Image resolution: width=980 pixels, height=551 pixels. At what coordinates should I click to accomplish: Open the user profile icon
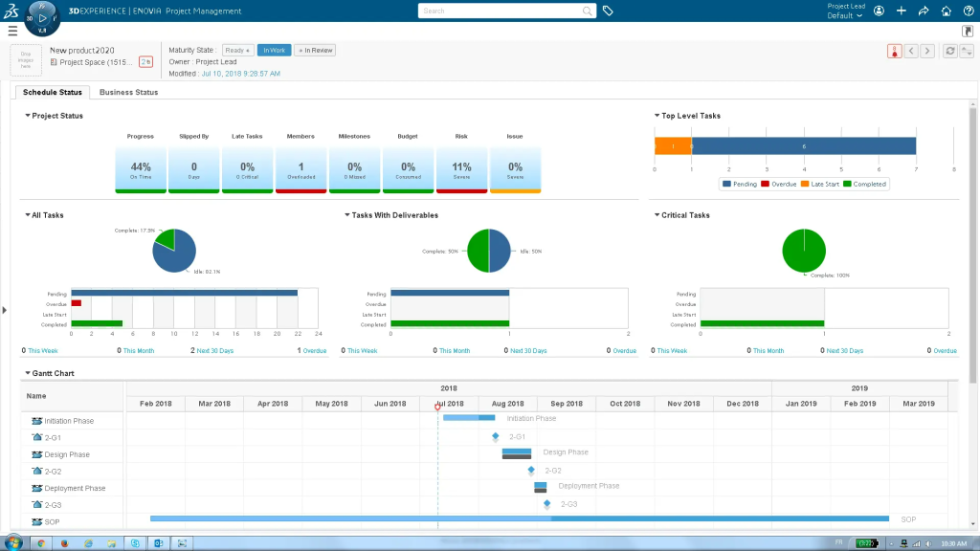coord(879,11)
